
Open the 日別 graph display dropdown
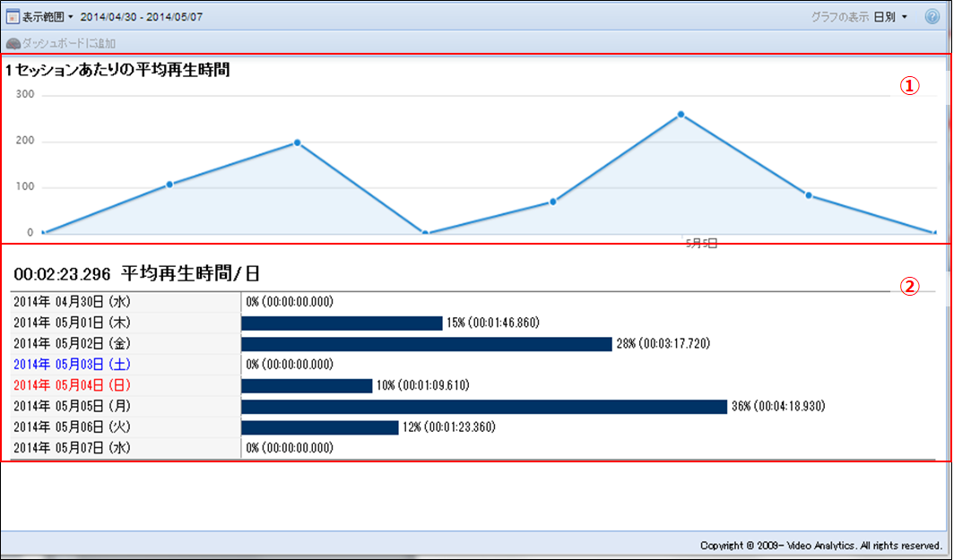pos(891,16)
